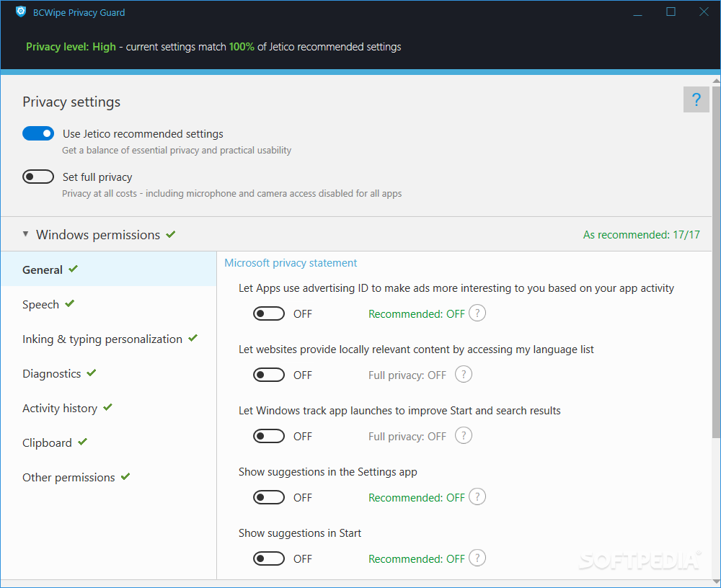This screenshot has height=588, width=721.
Task: Click 'Recommended: OFF' under Settings app suggestions
Action: click(417, 497)
